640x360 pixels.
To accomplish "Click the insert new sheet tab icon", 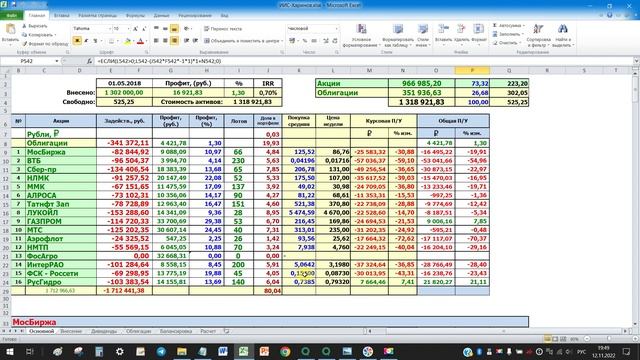I will [227, 331].
